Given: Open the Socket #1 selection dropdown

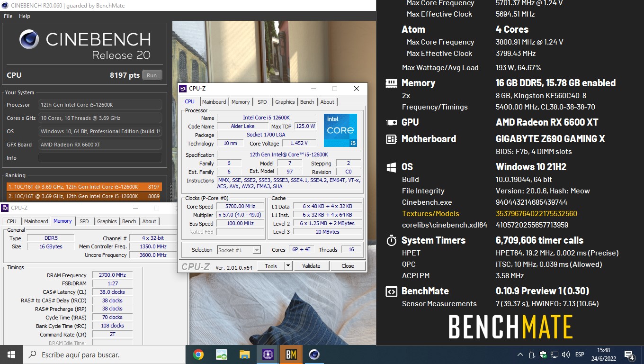Looking at the screenshot, I should (239, 250).
